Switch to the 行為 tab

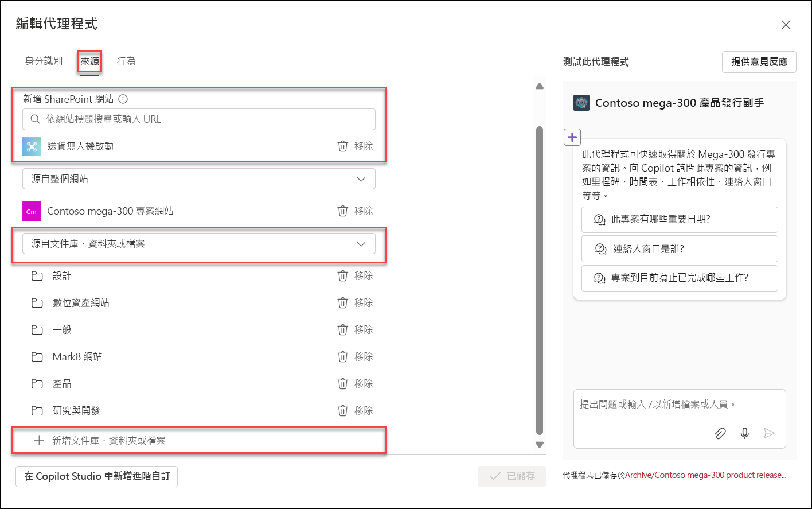coord(126,61)
